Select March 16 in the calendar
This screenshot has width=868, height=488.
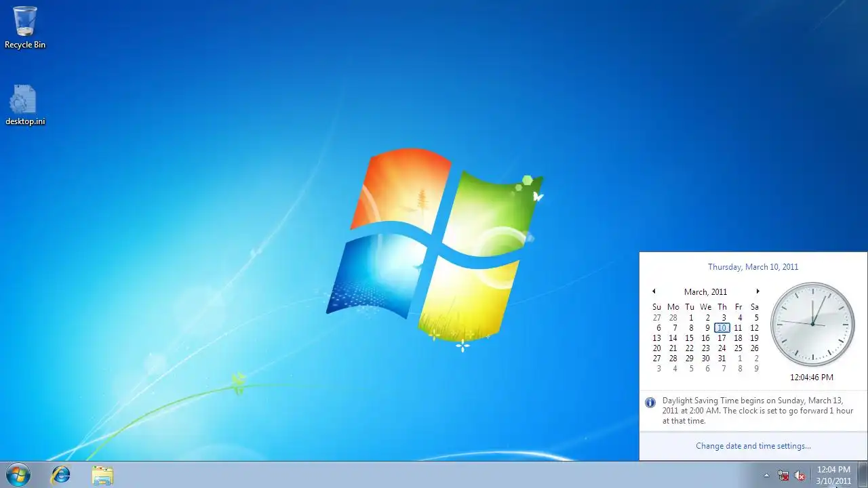705,338
